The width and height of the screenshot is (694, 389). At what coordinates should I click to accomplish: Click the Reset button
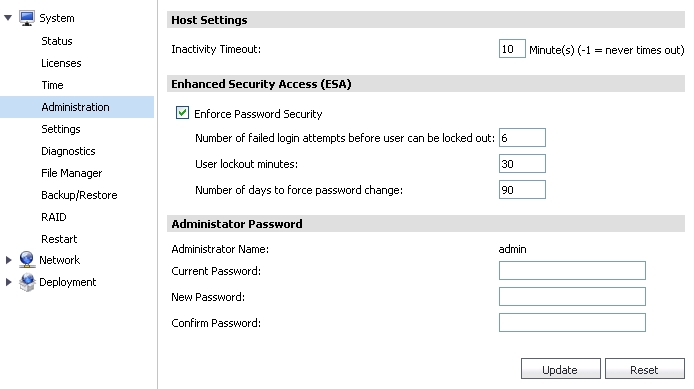coord(644,369)
